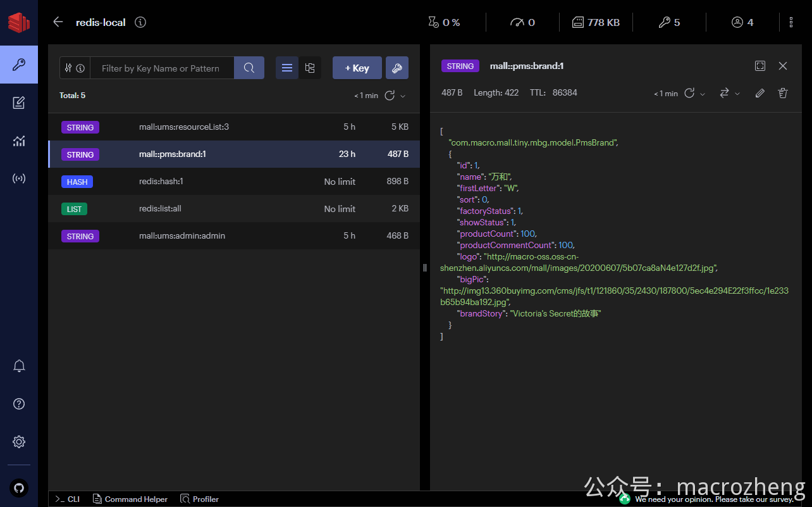Open the value format switcher dropdown
Screen dimensions: 812x507
[730, 93]
